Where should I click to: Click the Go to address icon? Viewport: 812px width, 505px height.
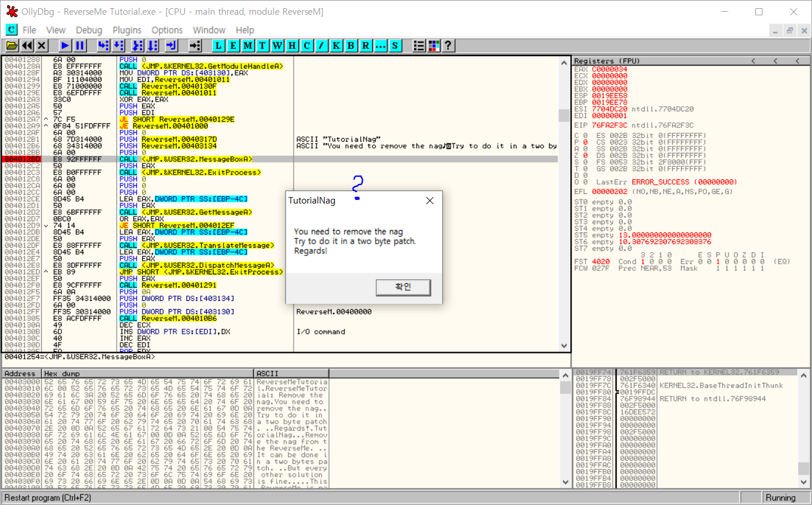click(195, 45)
